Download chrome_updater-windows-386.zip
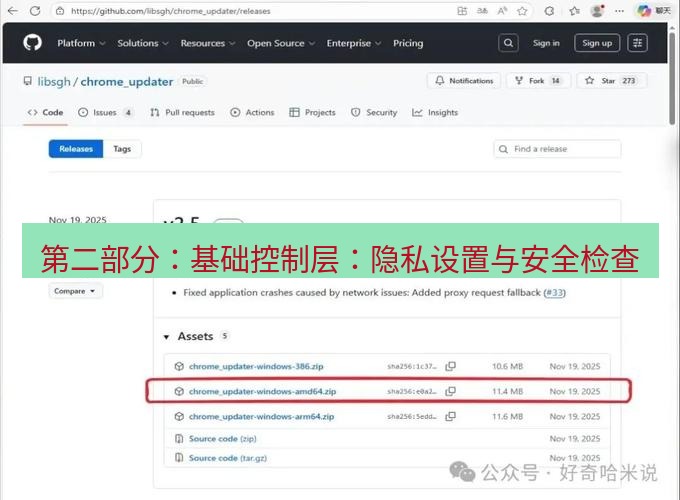 (x=256, y=366)
